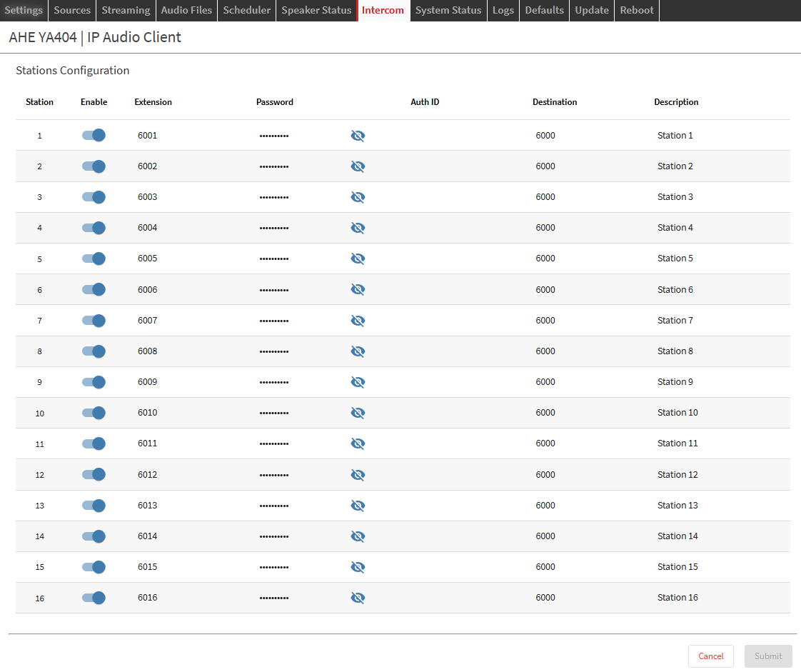Click the eye icon in Station 5 row

[358, 259]
